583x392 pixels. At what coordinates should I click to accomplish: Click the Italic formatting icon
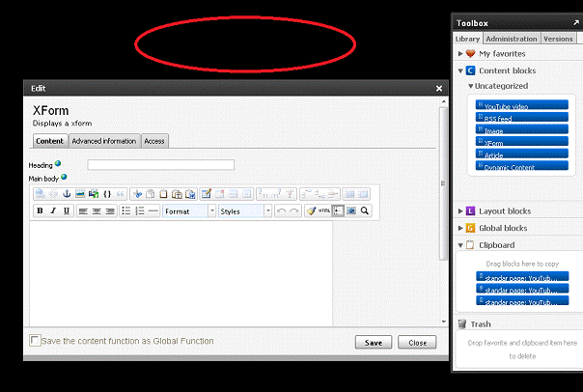tap(53, 210)
